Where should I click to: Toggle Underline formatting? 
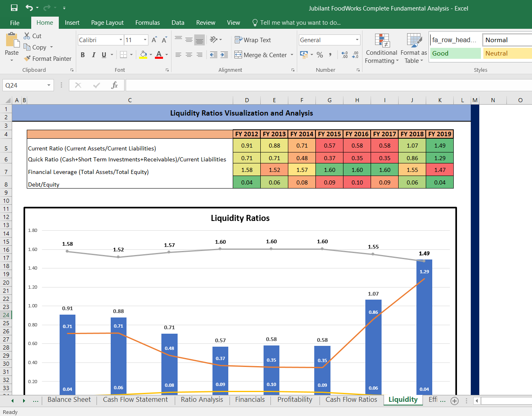pos(104,55)
